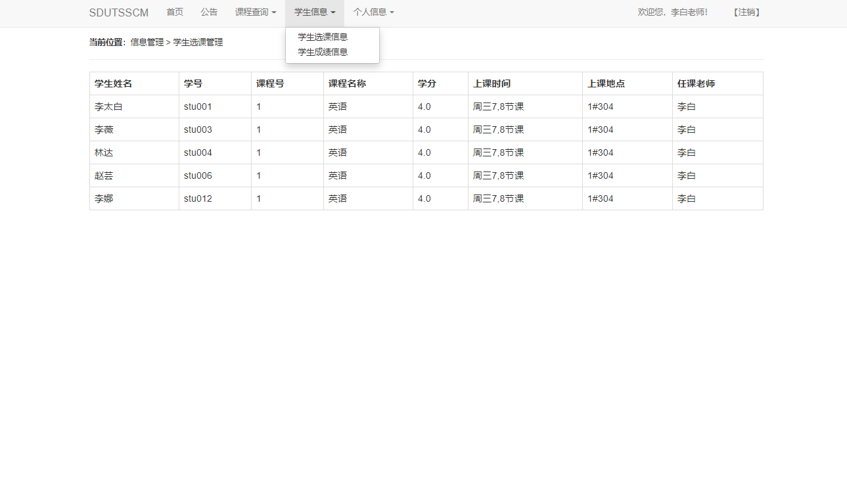Screen dimensions: 847x504
Task: Click the 上课时间 entry 周三7,8节课
Action: point(497,106)
